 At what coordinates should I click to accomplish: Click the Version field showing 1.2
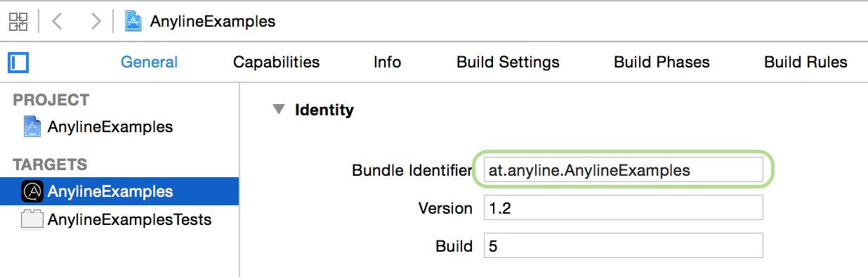click(623, 208)
